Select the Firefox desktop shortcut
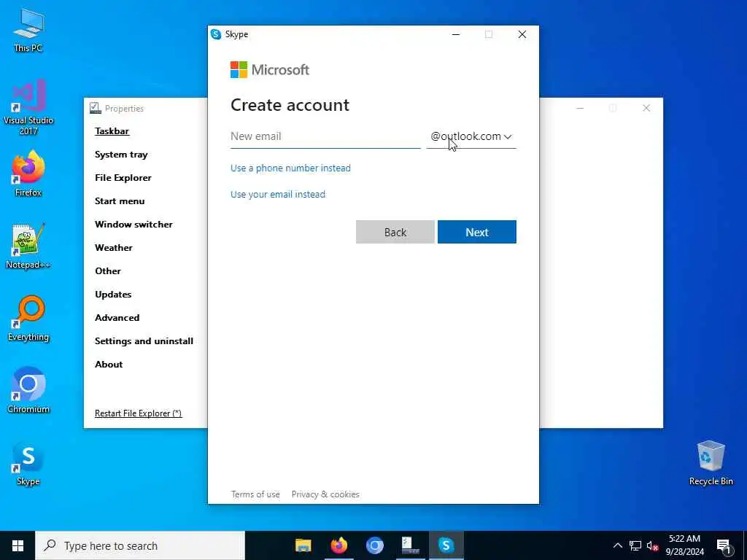This screenshot has width=747, height=560. [28, 174]
